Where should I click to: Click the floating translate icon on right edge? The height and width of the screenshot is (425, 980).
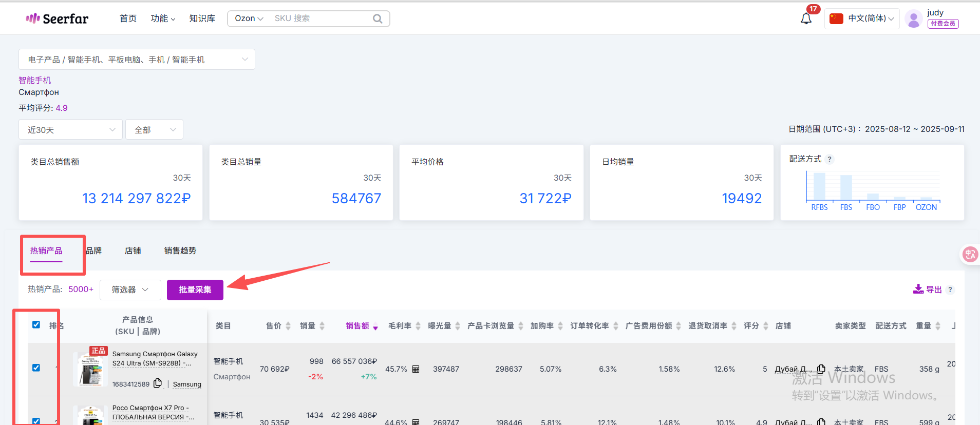[970, 254]
